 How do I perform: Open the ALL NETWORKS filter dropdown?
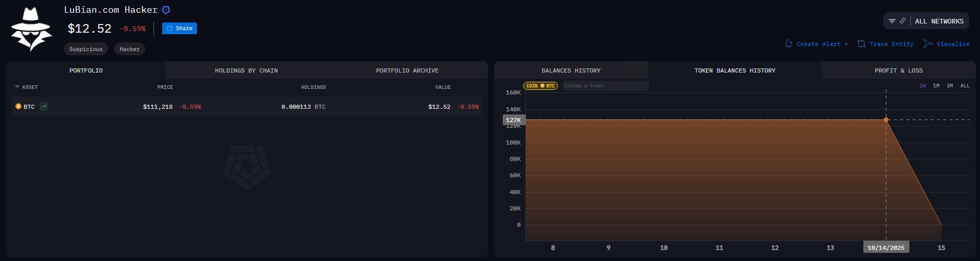click(939, 21)
